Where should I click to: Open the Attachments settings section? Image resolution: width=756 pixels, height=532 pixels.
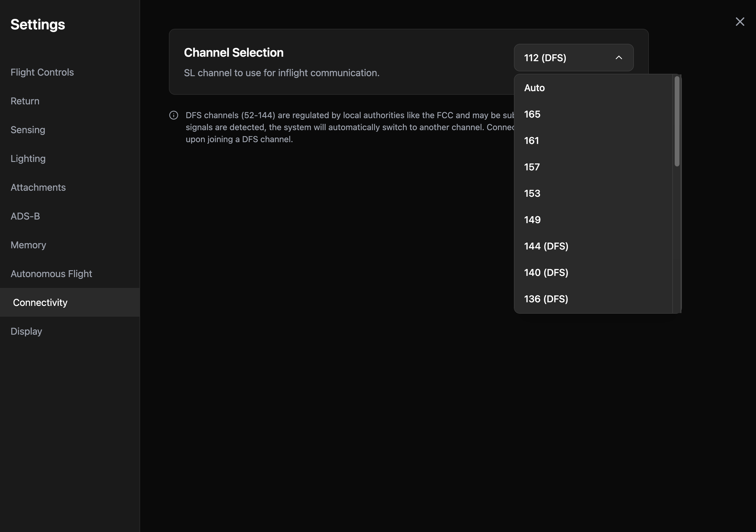(70, 187)
